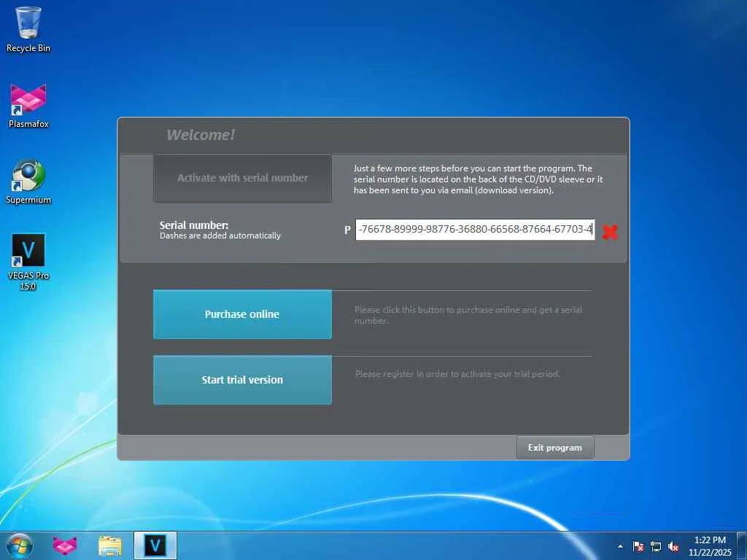Click the Serial number: label
This screenshot has height=560, width=747.
[x=194, y=225]
